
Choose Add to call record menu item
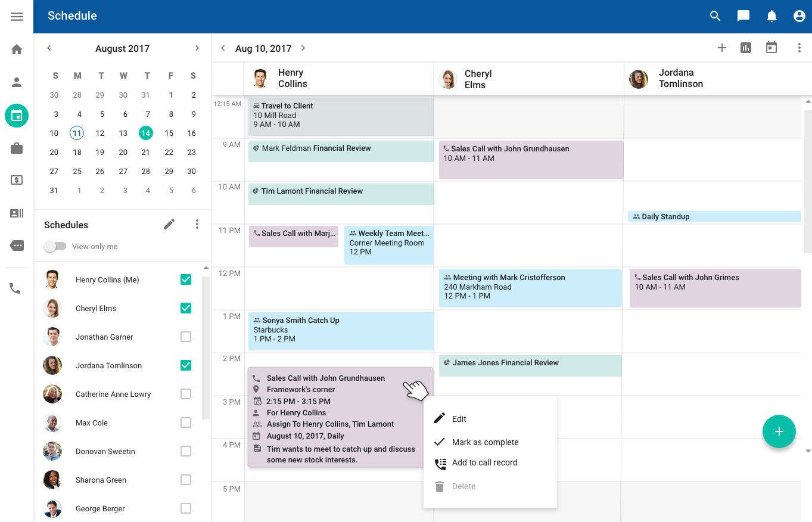484,462
